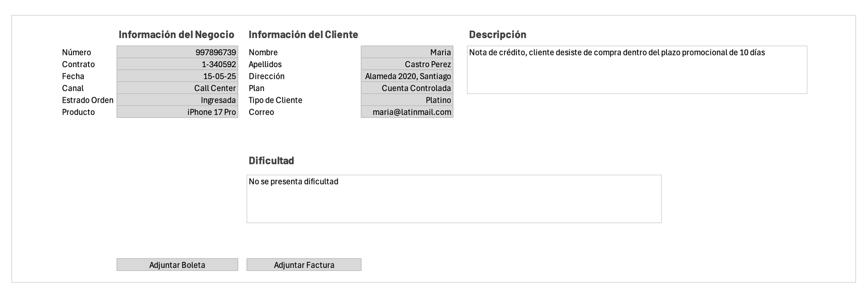Click the Información del Cliente heading

pos(303,35)
